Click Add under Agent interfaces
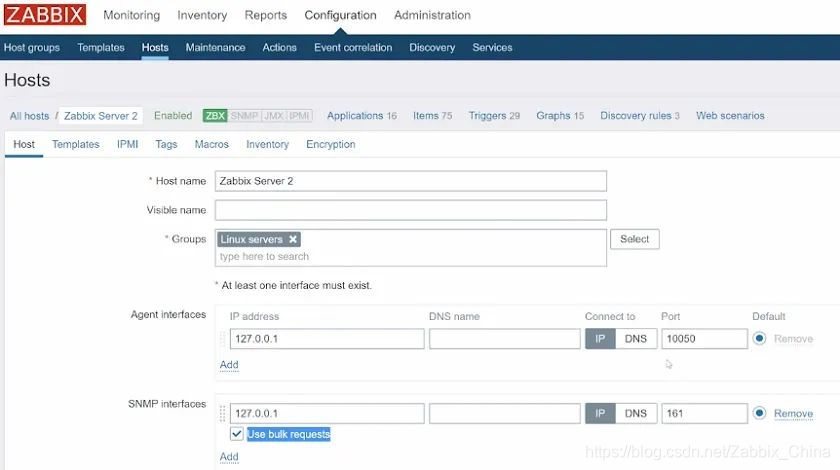The width and height of the screenshot is (840, 470). [229, 364]
